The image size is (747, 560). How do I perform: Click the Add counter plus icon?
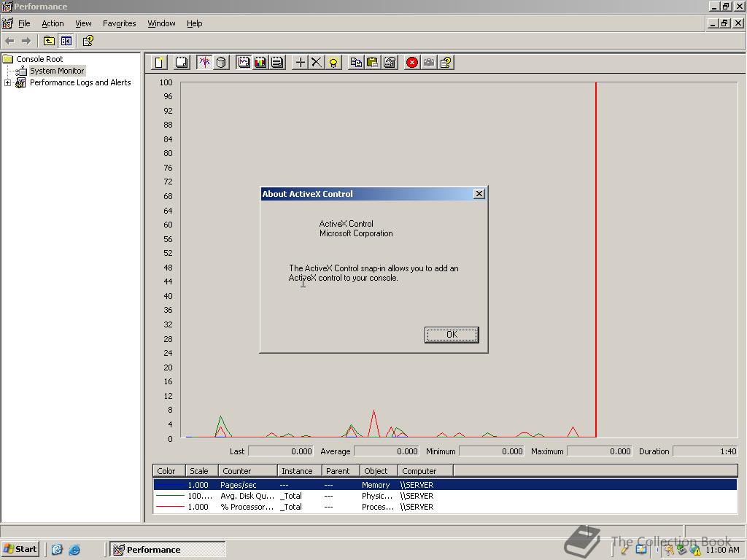pyautogui.click(x=300, y=63)
